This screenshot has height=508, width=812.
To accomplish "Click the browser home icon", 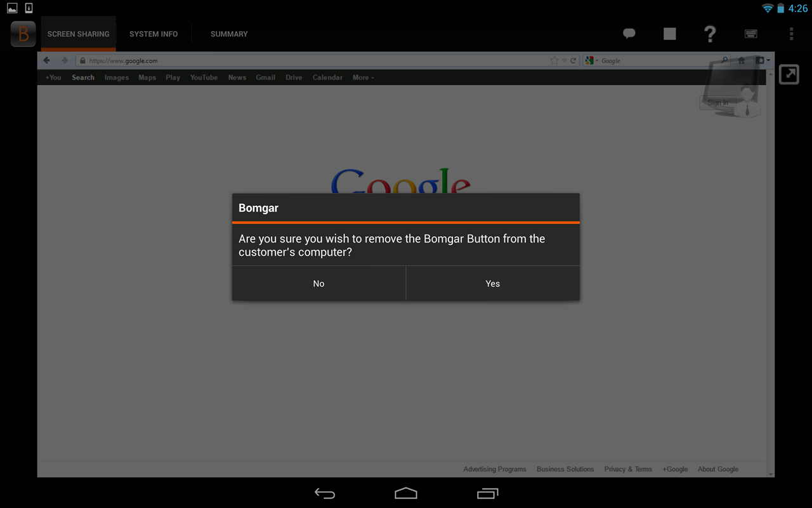I will [742, 60].
